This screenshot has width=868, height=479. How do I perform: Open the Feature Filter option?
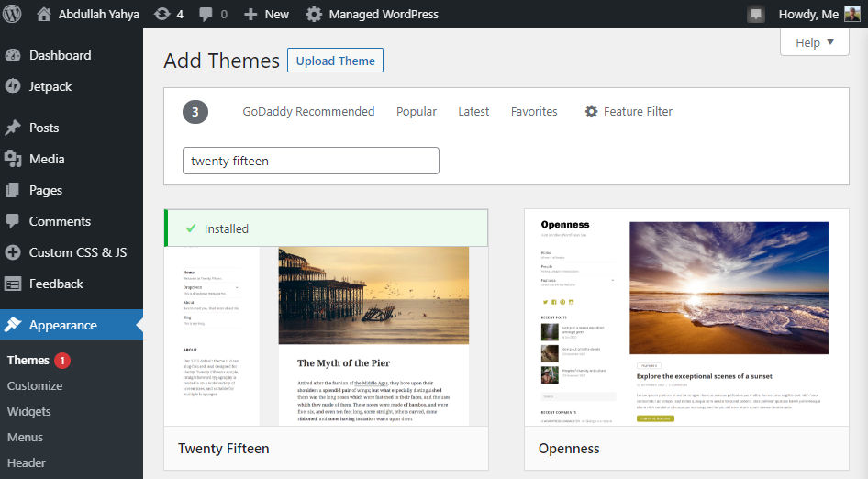629,111
